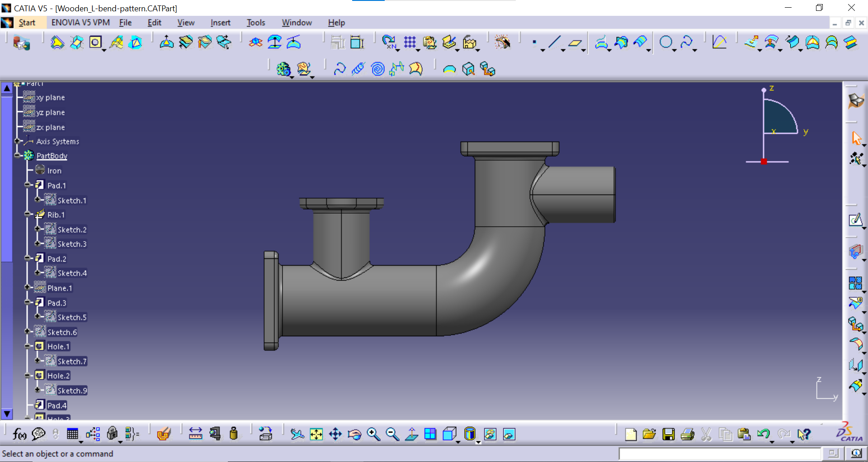Open the Insert menu
The image size is (868, 462).
pos(220,23)
